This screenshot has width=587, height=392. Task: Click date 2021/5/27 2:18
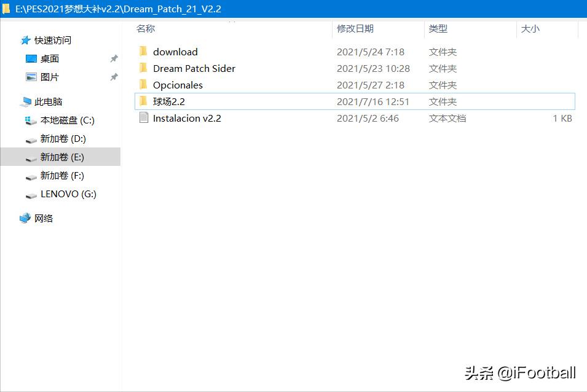click(x=371, y=85)
